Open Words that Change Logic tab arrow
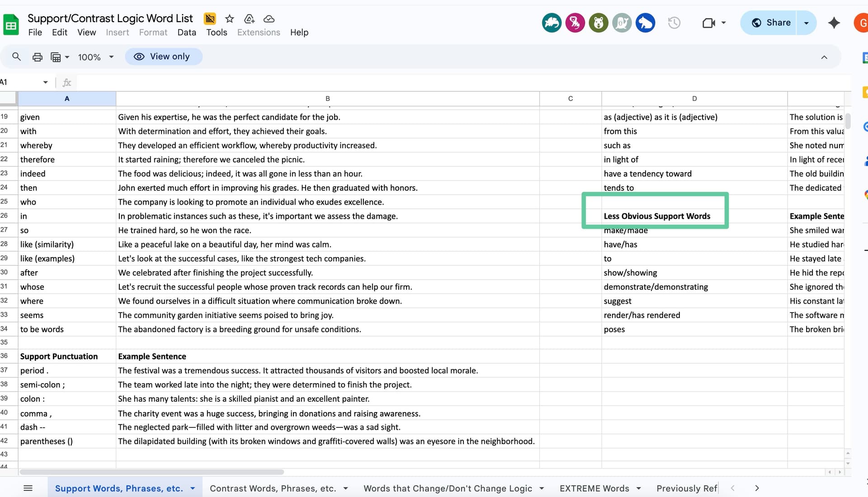This screenshot has width=868, height=497. pyautogui.click(x=542, y=488)
